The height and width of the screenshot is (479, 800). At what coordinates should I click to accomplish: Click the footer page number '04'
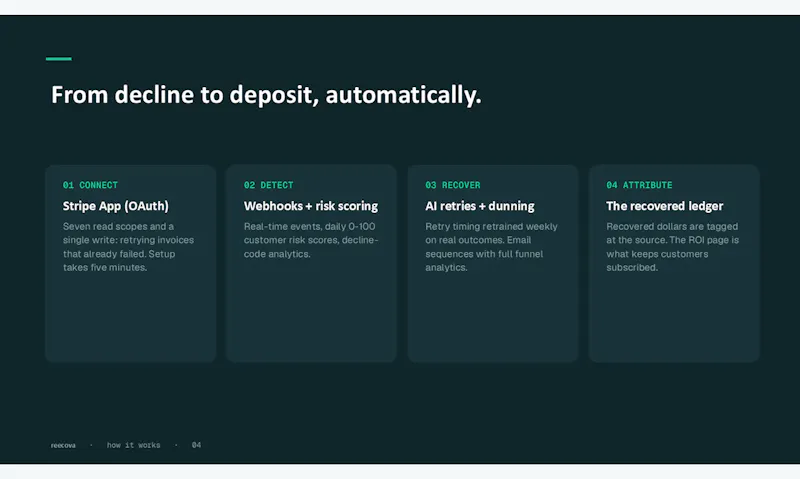click(196, 445)
